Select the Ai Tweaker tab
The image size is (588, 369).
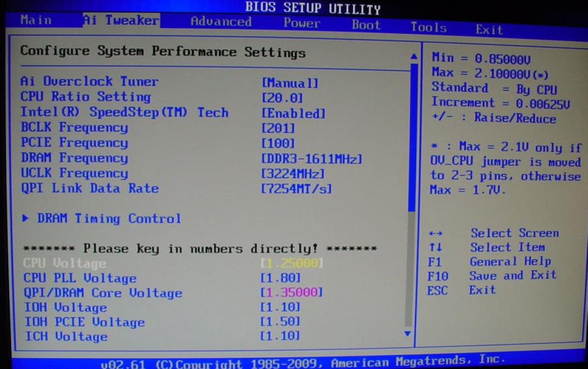121,20
